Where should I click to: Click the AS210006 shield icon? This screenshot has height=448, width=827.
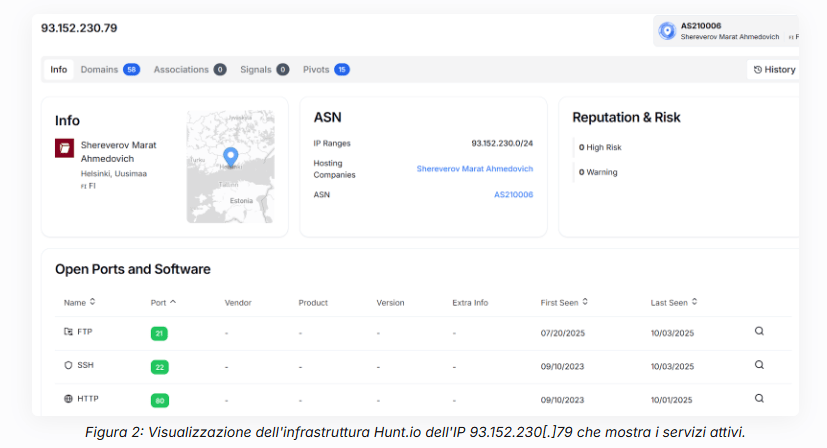(x=667, y=31)
